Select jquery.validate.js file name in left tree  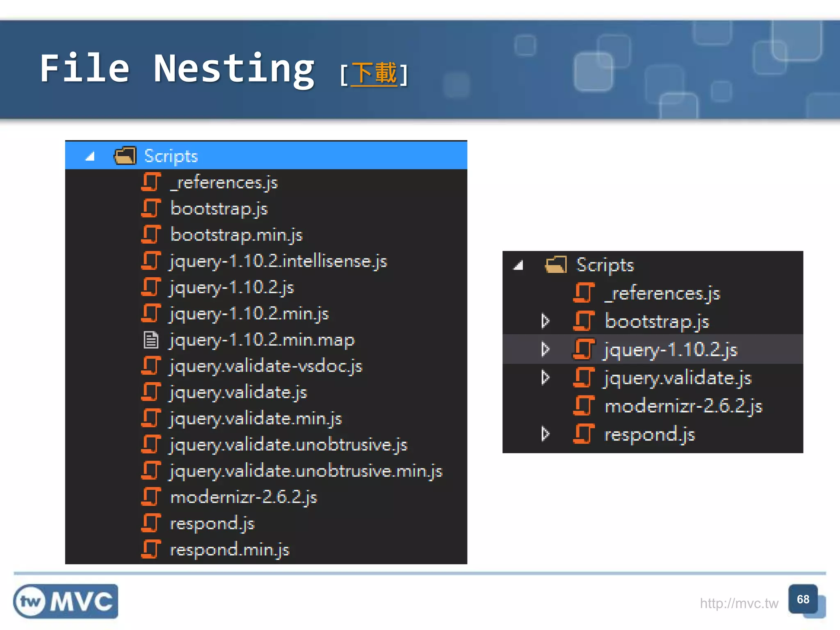pyautogui.click(x=238, y=393)
